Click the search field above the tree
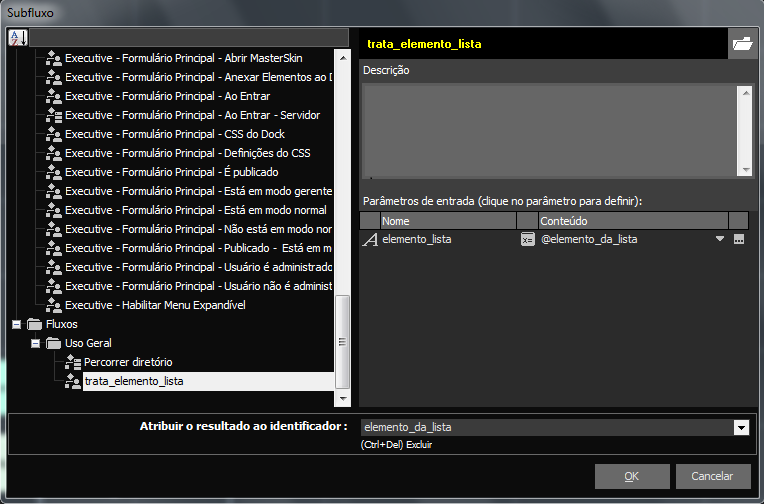The image size is (764, 504). click(190, 37)
